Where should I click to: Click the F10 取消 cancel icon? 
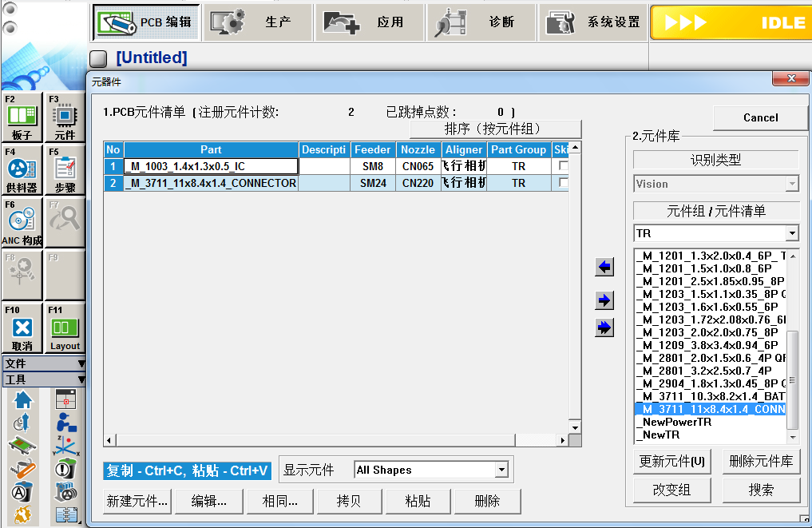22,328
